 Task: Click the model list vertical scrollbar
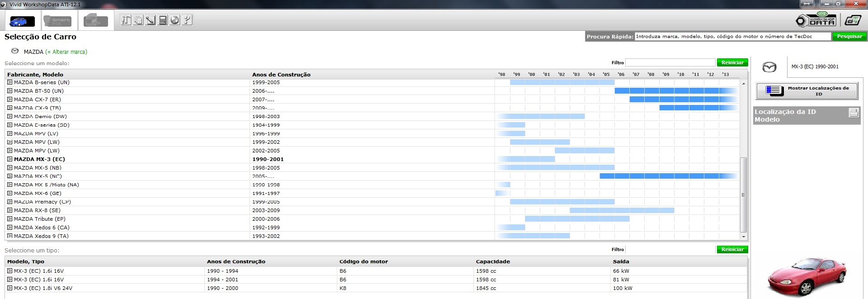pos(743,195)
